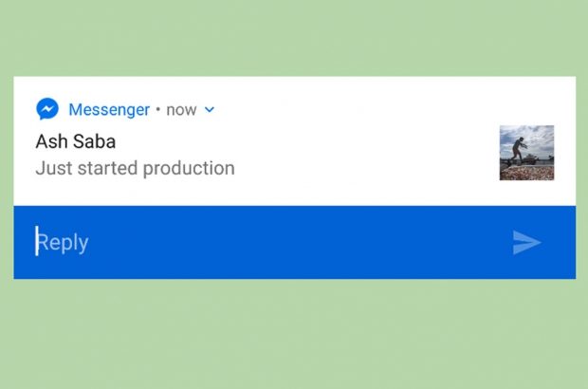Image resolution: width=588 pixels, height=389 pixels.
Task: Expand the notification with the chevron arrow
Action: 210,110
